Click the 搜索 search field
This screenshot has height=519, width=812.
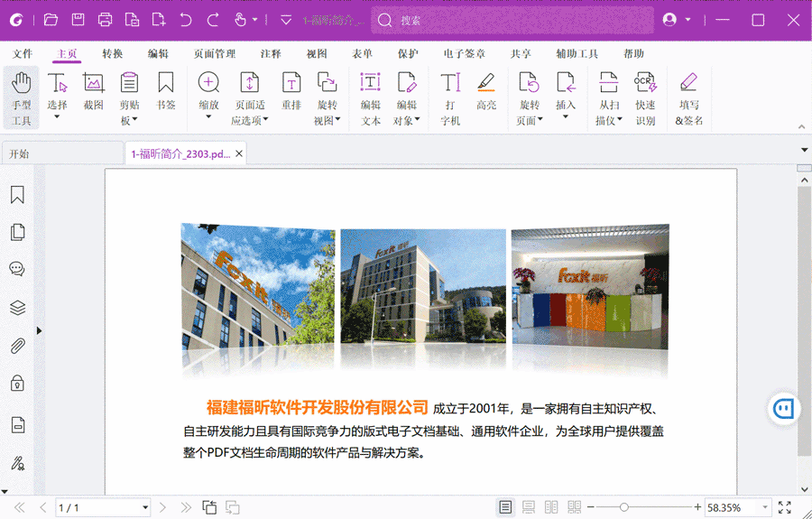pyautogui.click(x=512, y=20)
